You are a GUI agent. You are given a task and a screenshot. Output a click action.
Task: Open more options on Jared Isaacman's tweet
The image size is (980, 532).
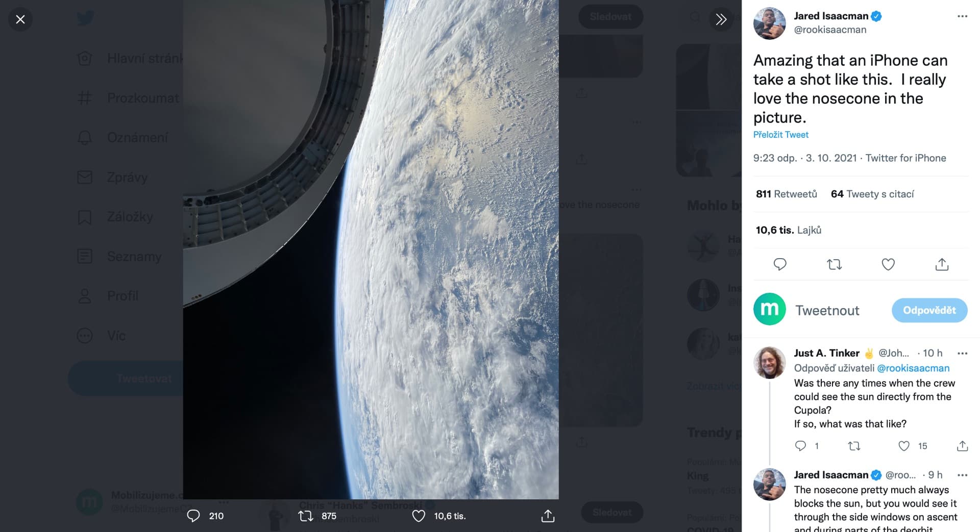pyautogui.click(x=962, y=16)
